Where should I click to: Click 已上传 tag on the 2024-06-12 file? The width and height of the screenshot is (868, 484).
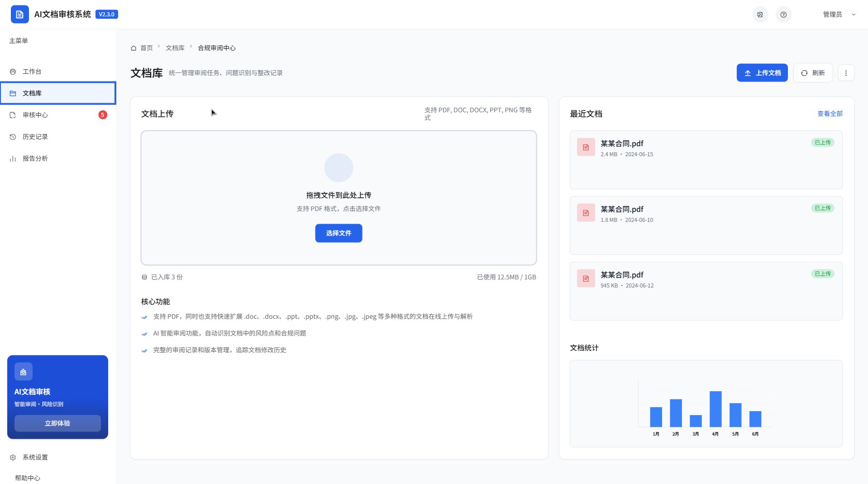coord(823,274)
